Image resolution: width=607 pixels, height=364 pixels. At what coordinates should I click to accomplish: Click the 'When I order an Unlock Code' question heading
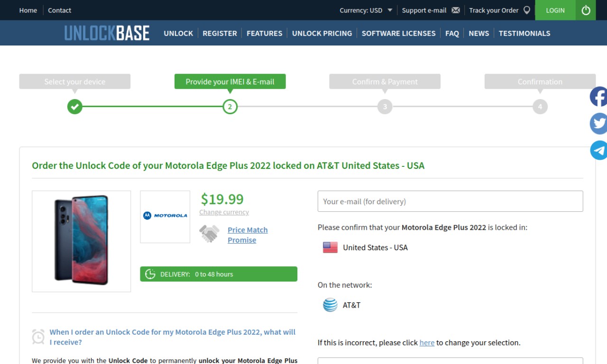pos(173,337)
